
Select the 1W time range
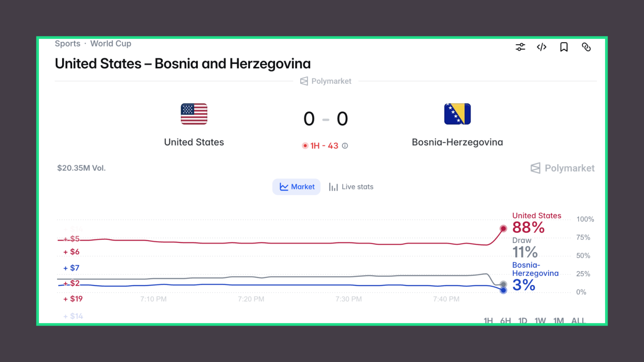[x=540, y=321]
